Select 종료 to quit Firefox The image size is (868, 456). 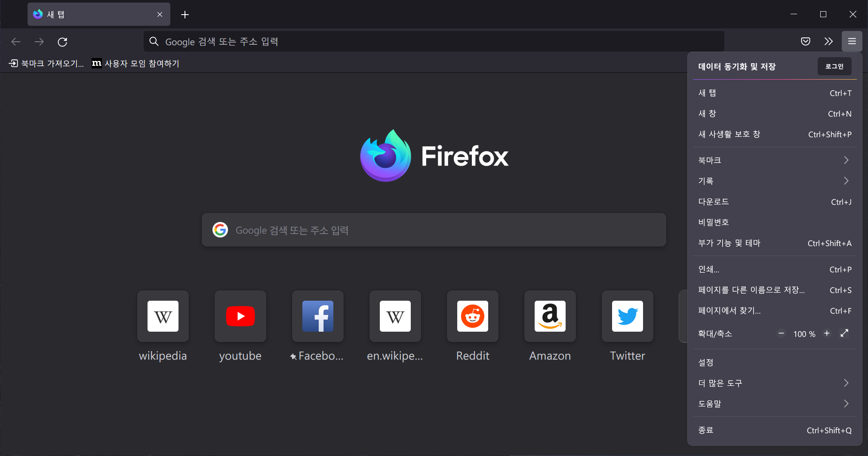775,430
